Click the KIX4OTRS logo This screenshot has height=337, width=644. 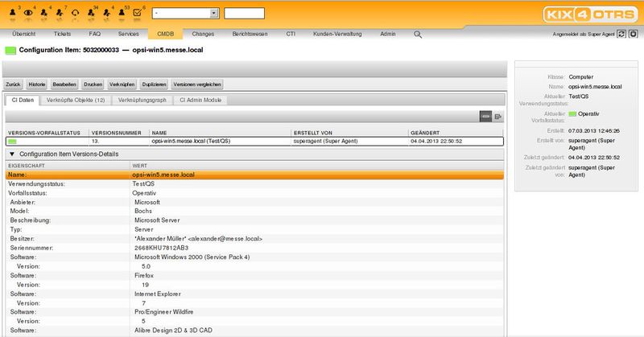(590, 14)
